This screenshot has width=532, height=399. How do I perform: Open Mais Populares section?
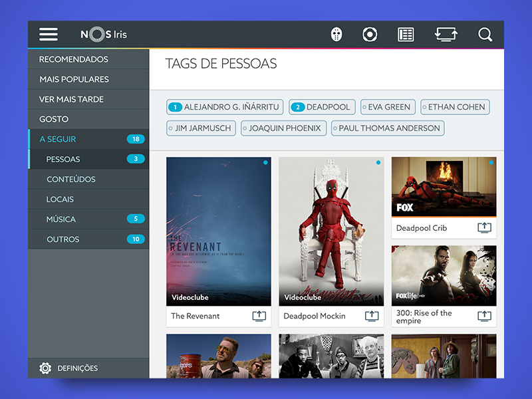[x=88, y=79]
